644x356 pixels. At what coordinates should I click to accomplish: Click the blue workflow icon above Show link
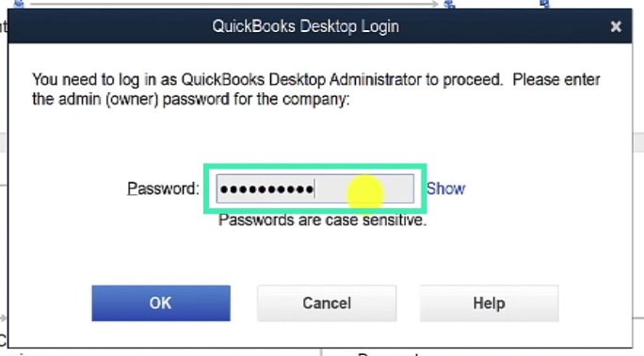tap(450, 4)
